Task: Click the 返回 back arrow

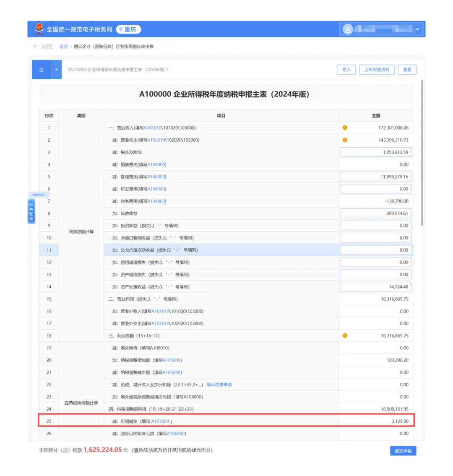Action: click(35, 47)
